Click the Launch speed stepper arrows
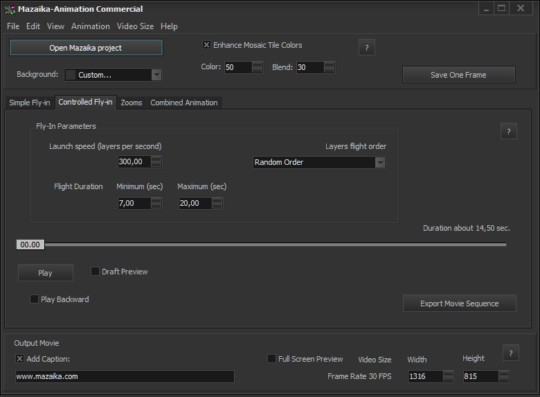Screen dimensions: 540x397 156,162
